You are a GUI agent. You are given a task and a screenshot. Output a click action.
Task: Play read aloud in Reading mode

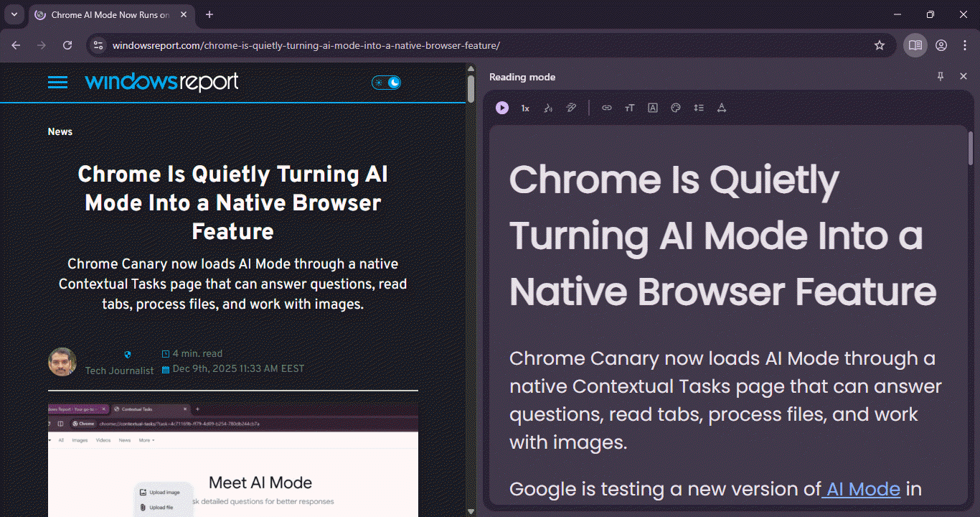click(502, 108)
